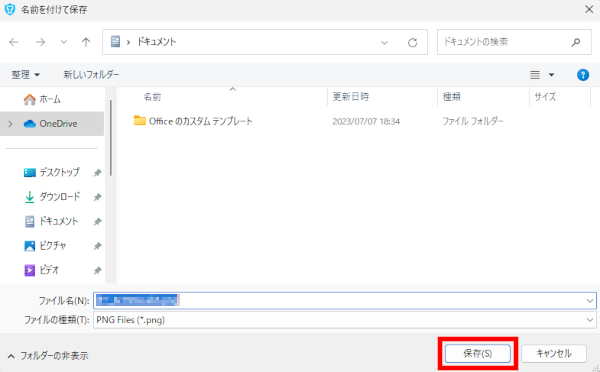Sort by the 更新日時 column header
600x372 pixels.
pos(351,97)
